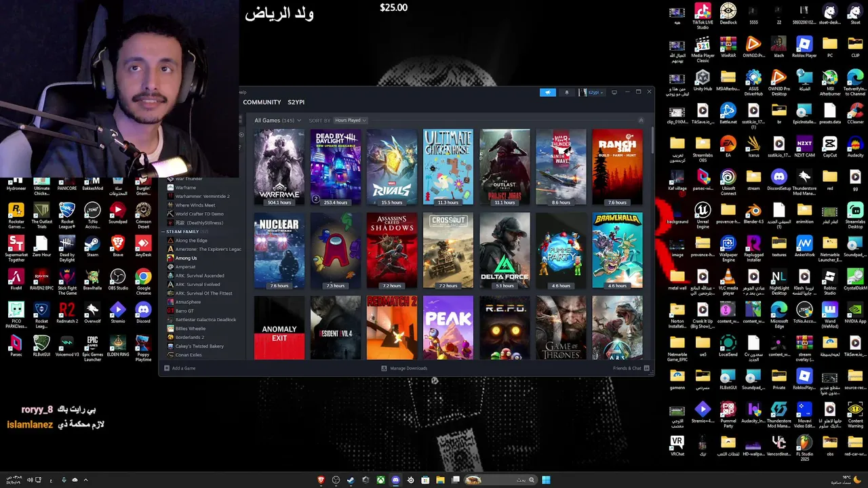Open the Audacity desktop shortcut
The height and width of the screenshot is (488, 868).
pyautogui.click(x=855, y=147)
